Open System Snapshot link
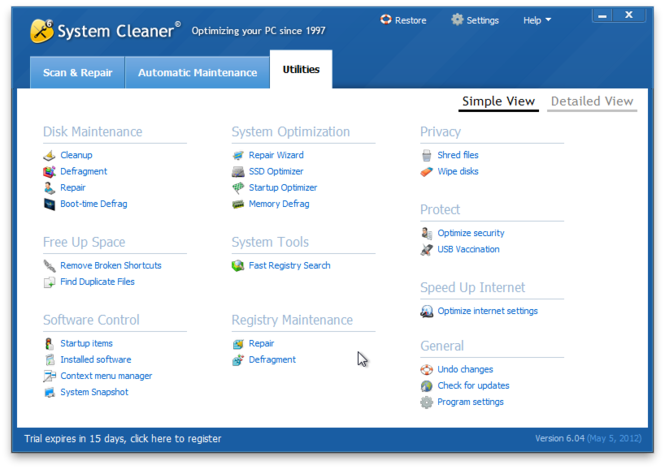 tap(94, 392)
